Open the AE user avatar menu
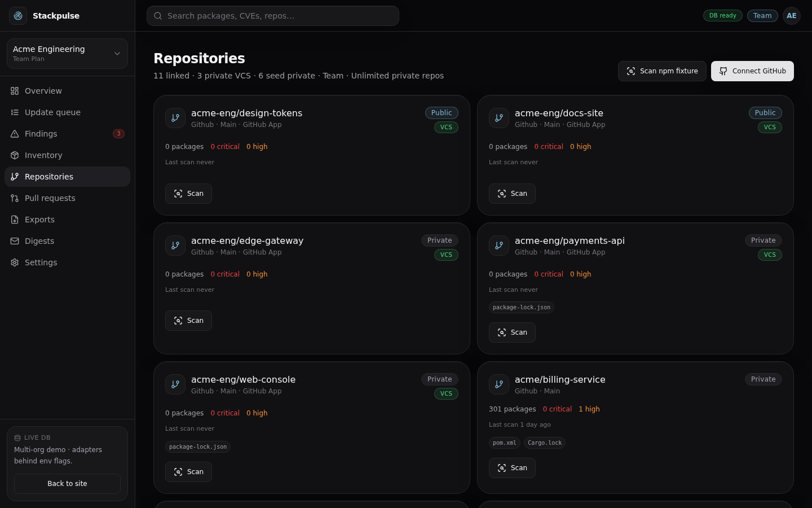The width and height of the screenshot is (812, 508). 792,16
